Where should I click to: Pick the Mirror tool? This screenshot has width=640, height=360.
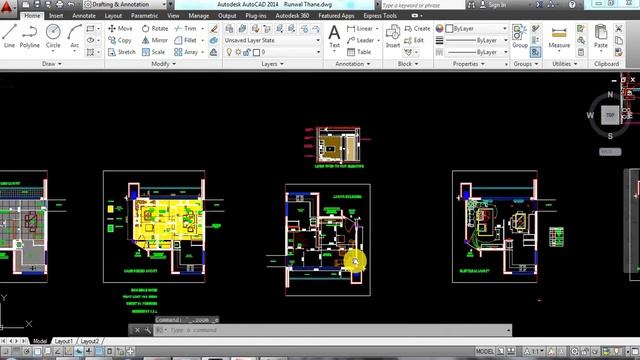(155, 40)
